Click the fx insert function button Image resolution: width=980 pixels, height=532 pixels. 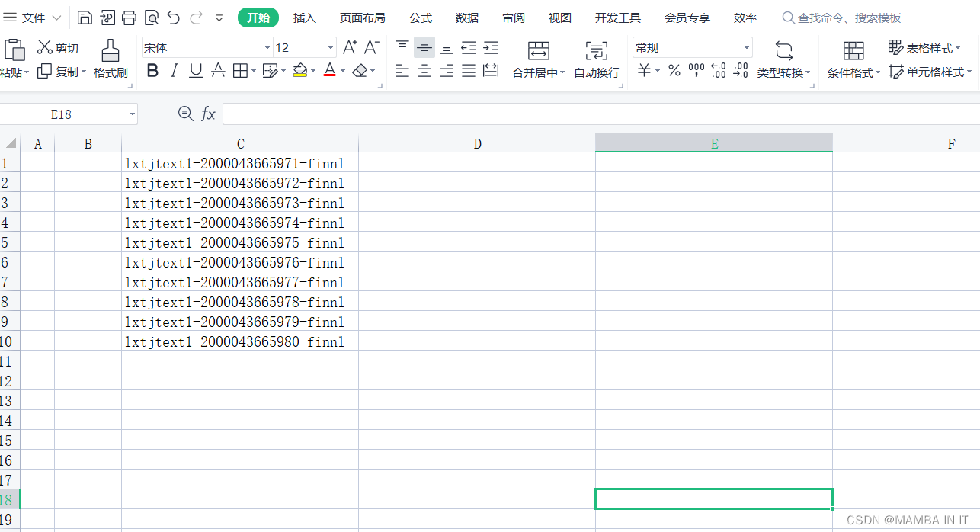(208, 114)
